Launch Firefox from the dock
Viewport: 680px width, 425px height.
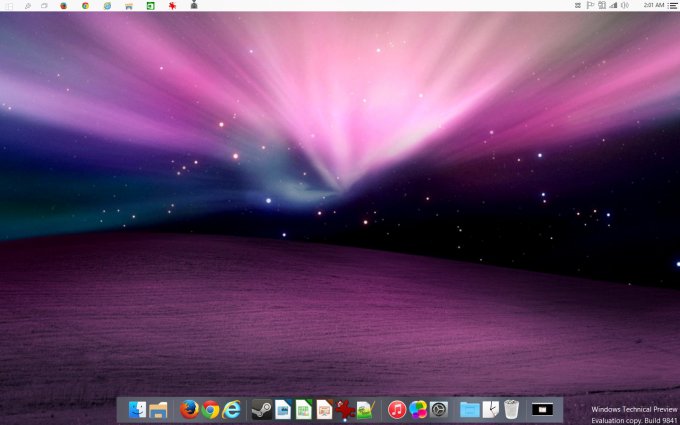click(189, 409)
